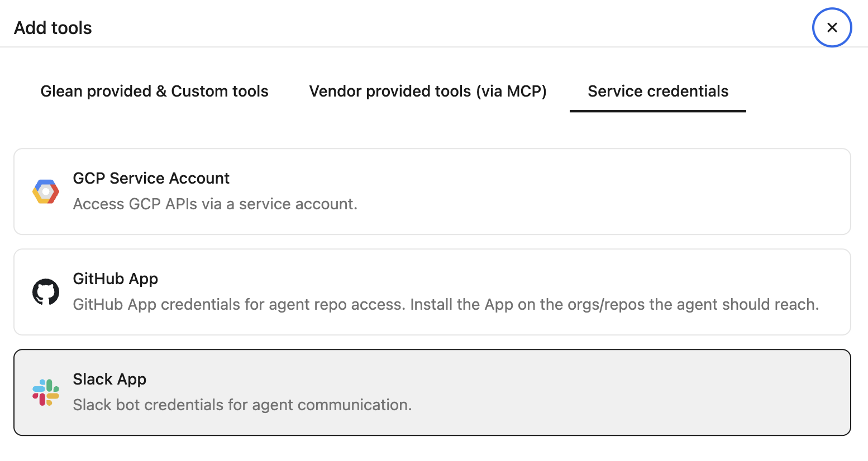
Task: Click the Slack logo icon
Action: coord(46,392)
